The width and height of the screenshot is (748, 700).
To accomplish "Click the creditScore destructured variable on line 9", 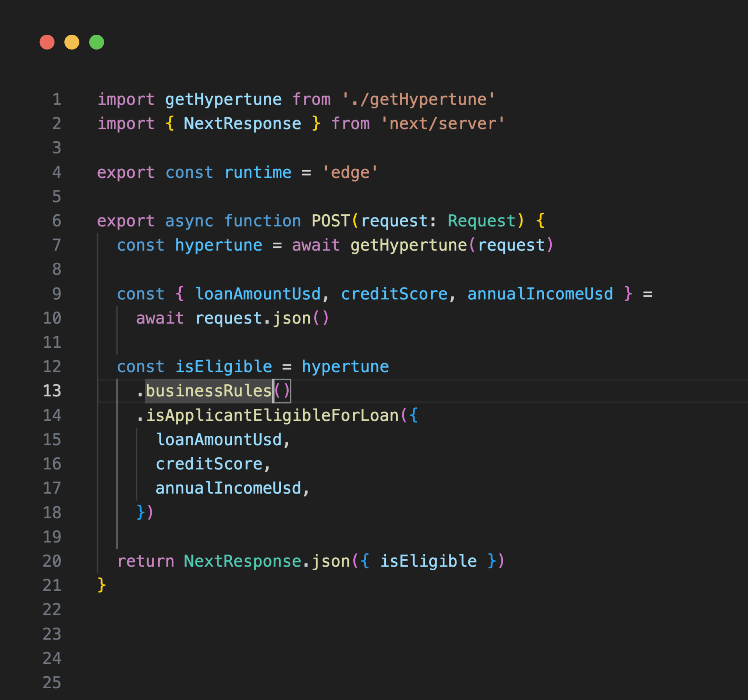I will pyautogui.click(x=394, y=294).
